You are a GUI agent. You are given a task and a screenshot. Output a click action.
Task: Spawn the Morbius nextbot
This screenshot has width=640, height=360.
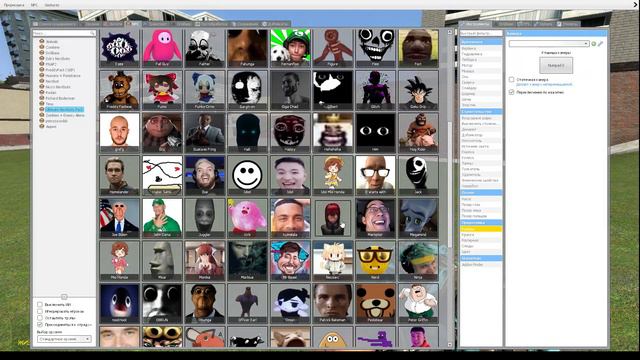click(x=247, y=260)
